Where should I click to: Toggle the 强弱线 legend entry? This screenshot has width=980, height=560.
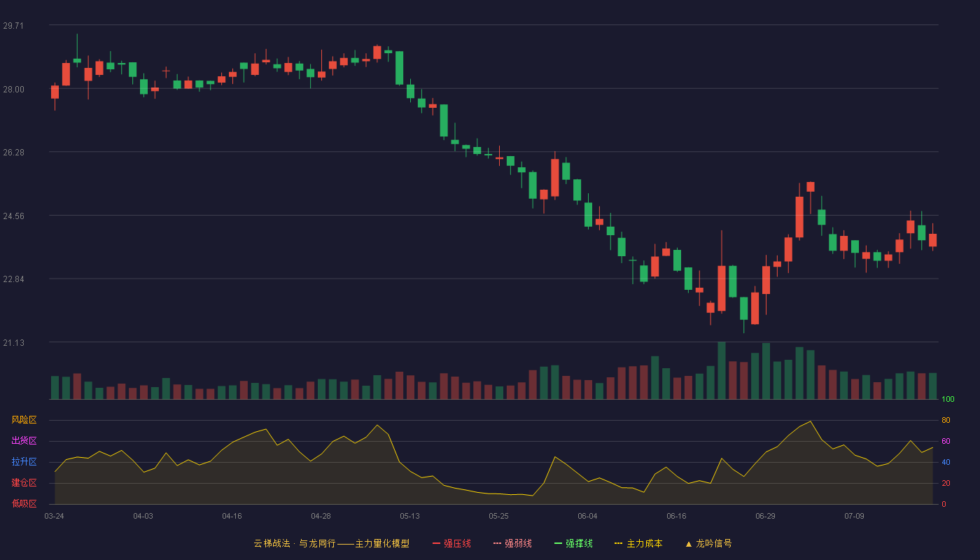point(512,543)
